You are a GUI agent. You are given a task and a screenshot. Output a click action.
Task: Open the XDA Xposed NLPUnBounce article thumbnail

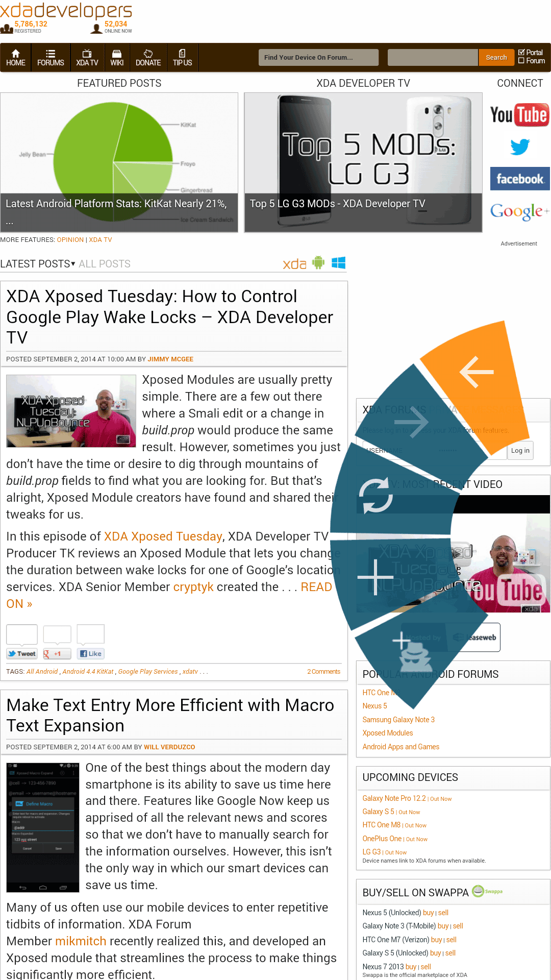[71, 411]
